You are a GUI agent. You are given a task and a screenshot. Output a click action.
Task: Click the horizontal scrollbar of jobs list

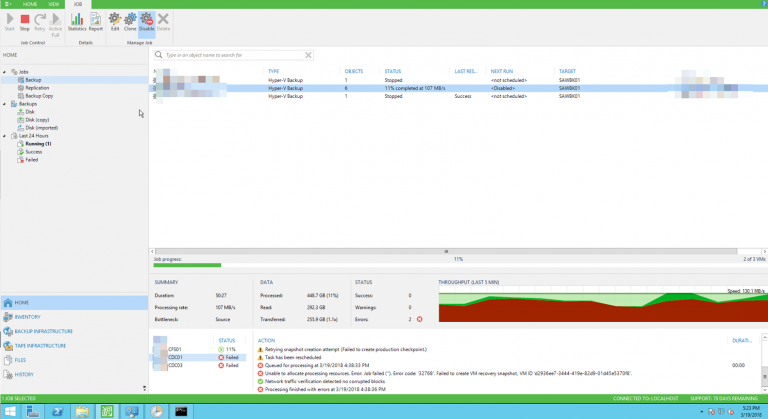tap(446, 251)
